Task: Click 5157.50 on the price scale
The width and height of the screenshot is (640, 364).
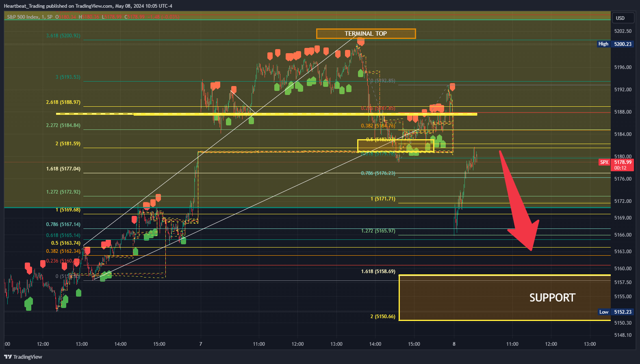Action: (x=623, y=282)
